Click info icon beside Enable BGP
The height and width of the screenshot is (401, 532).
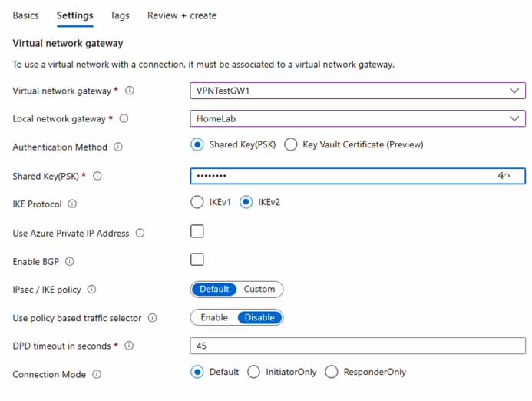(x=70, y=262)
